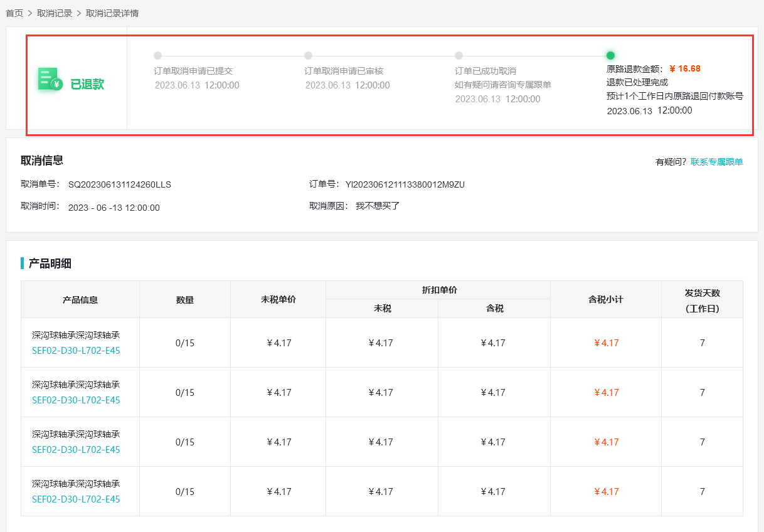Click the 已退款 status label

click(x=87, y=85)
